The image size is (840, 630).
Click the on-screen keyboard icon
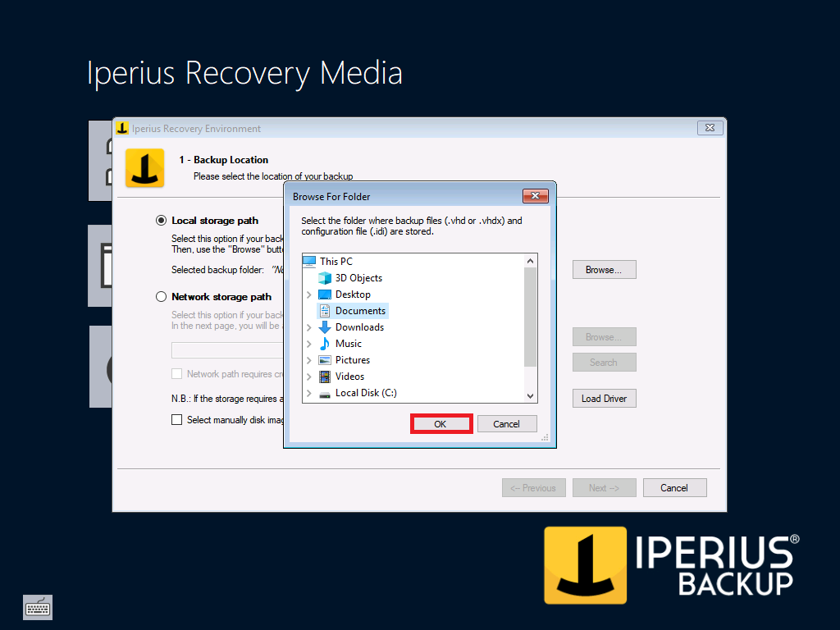(x=38, y=607)
